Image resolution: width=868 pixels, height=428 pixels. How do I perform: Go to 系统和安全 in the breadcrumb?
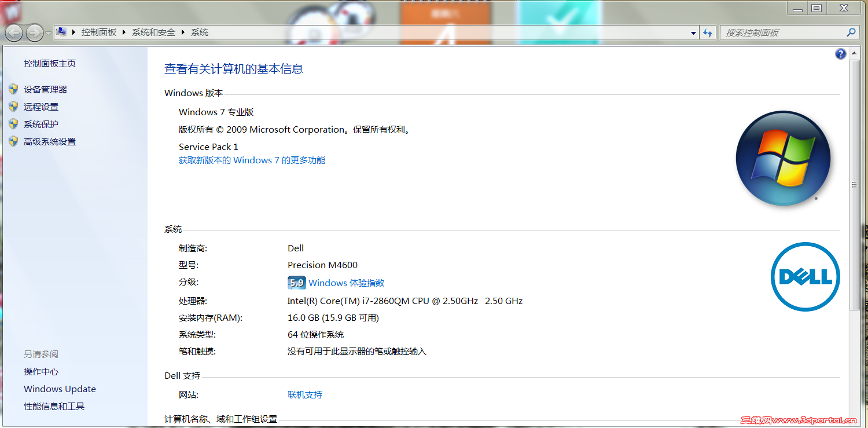point(153,32)
